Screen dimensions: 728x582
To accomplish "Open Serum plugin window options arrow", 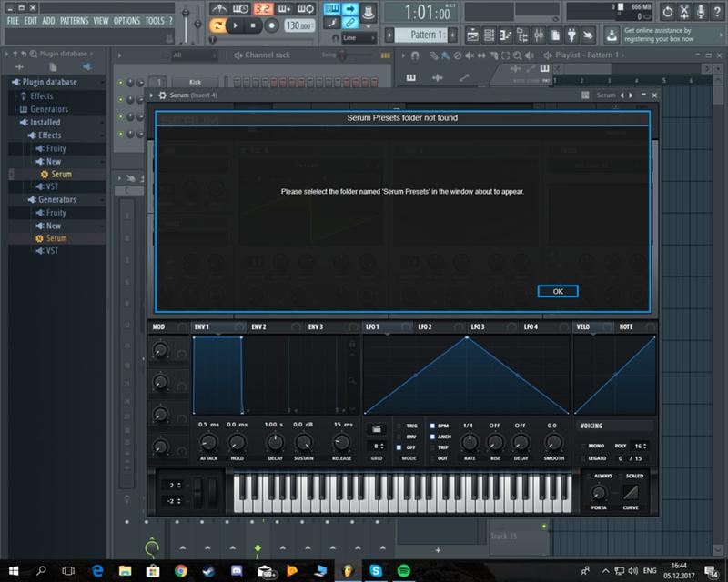I will tap(151, 95).
